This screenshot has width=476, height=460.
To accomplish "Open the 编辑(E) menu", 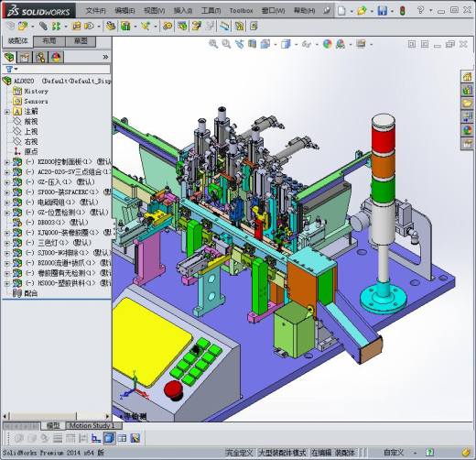I will (x=124, y=11).
